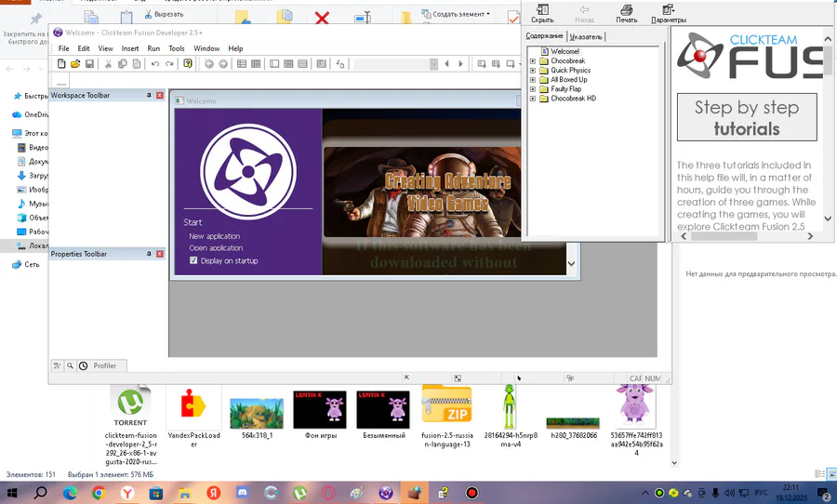Open the Run menu
The width and height of the screenshot is (837, 504).
click(153, 48)
